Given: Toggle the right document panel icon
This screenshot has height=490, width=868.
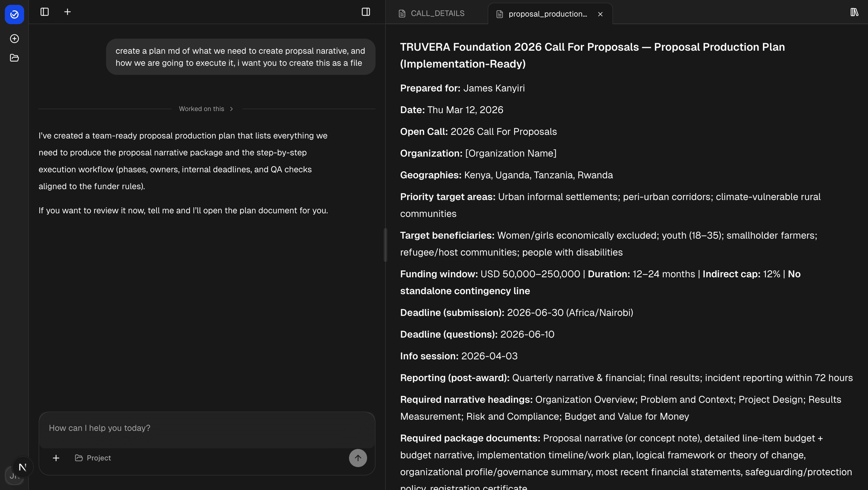Looking at the screenshot, I should pyautogui.click(x=366, y=12).
